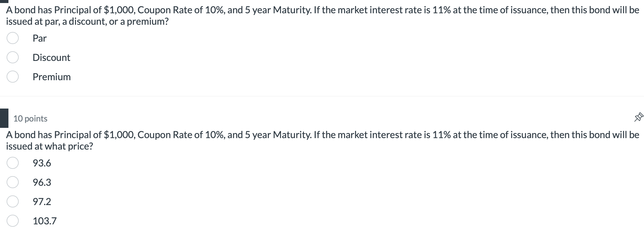The width and height of the screenshot is (644, 234).
Task: Click the 10 points label
Action: point(30,119)
